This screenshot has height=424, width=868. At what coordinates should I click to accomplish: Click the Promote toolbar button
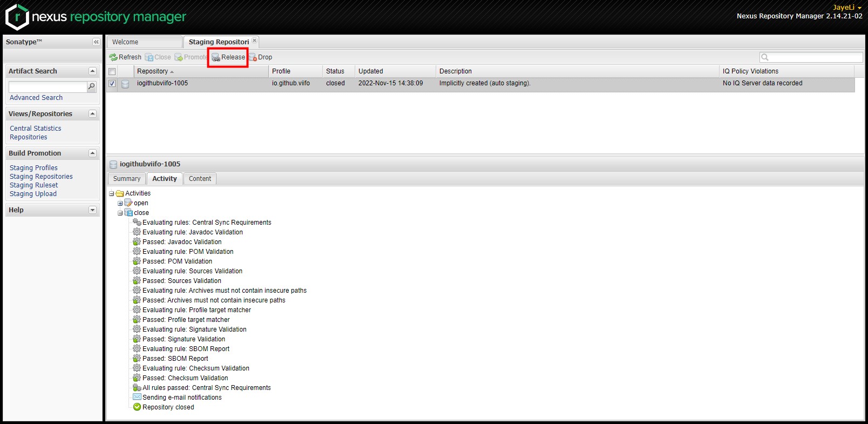click(x=191, y=57)
